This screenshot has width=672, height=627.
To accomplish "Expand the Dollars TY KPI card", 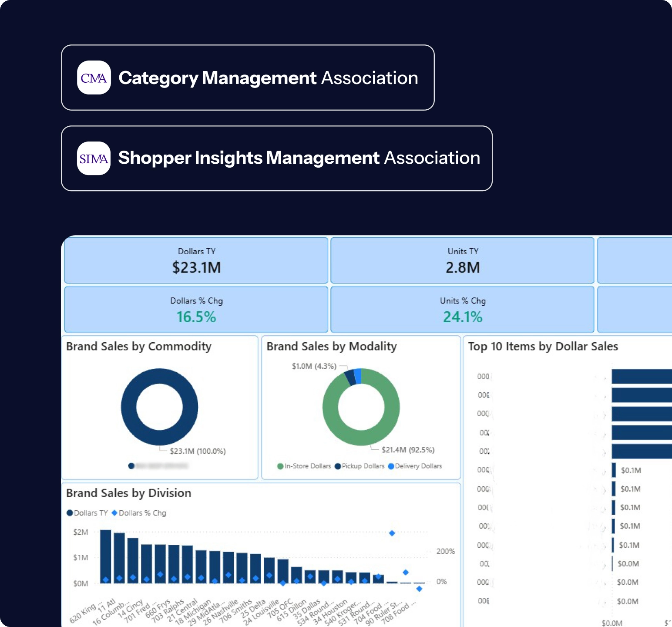I will [x=196, y=260].
